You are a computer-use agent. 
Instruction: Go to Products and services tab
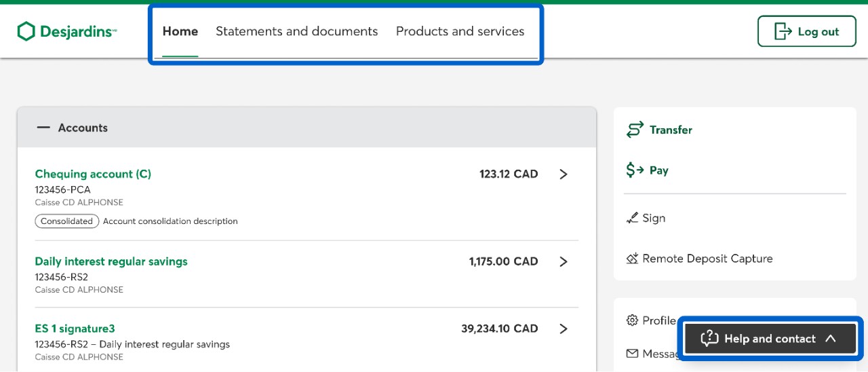pos(460,31)
